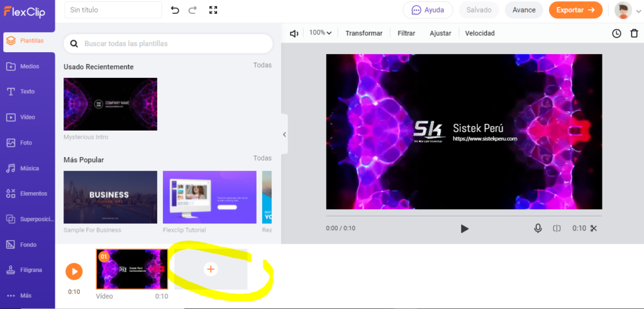This screenshot has height=309, width=644.
Task: Click the volume speaker icon
Action: pyautogui.click(x=294, y=34)
